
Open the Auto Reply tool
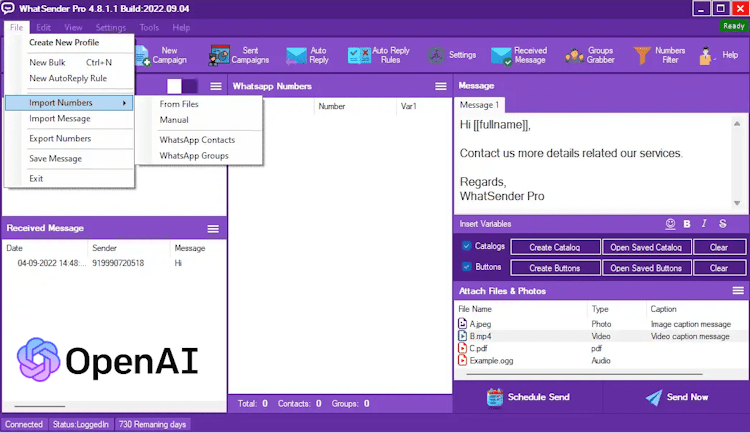[x=307, y=56]
